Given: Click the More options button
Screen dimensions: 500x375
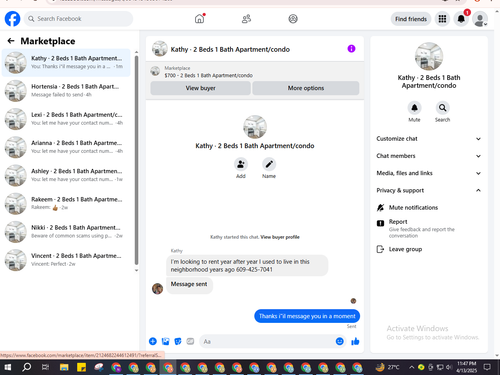Looking at the screenshot, I should click(306, 88).
